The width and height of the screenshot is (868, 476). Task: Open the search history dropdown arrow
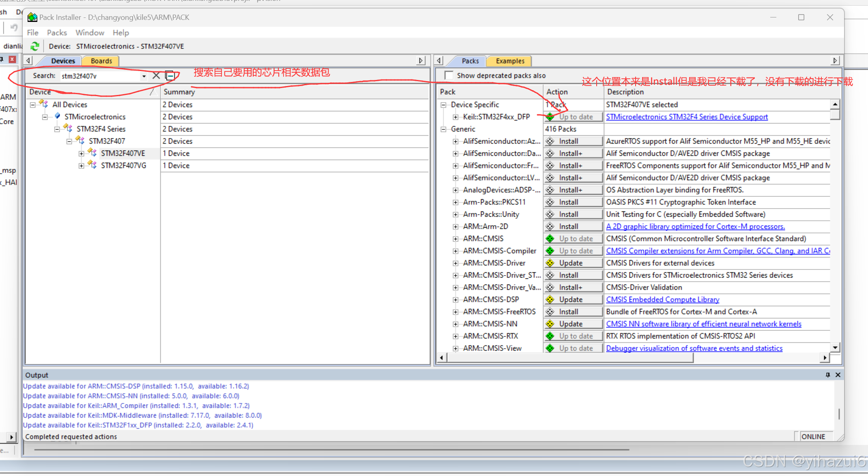pyautogui.click(x=144, y=76)
